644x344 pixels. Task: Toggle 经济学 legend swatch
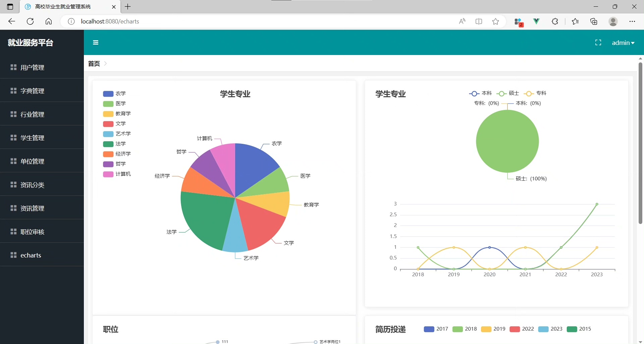(x=108, y=154)
